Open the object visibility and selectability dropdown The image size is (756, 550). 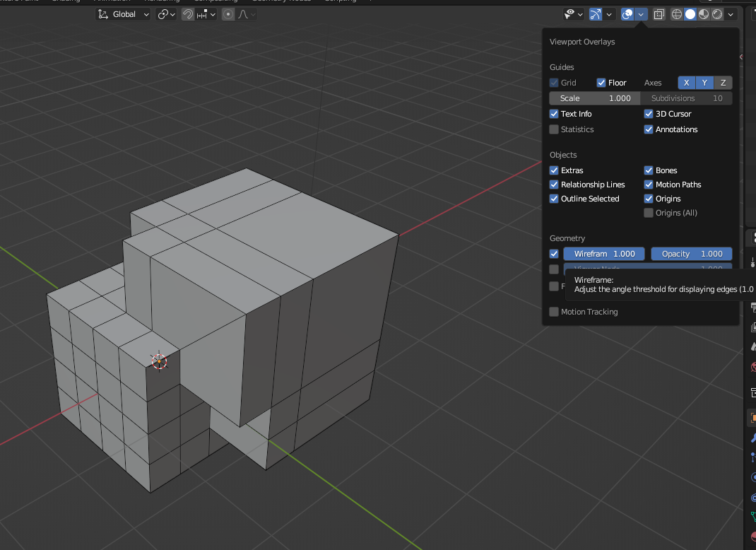[x=573, y=14]
